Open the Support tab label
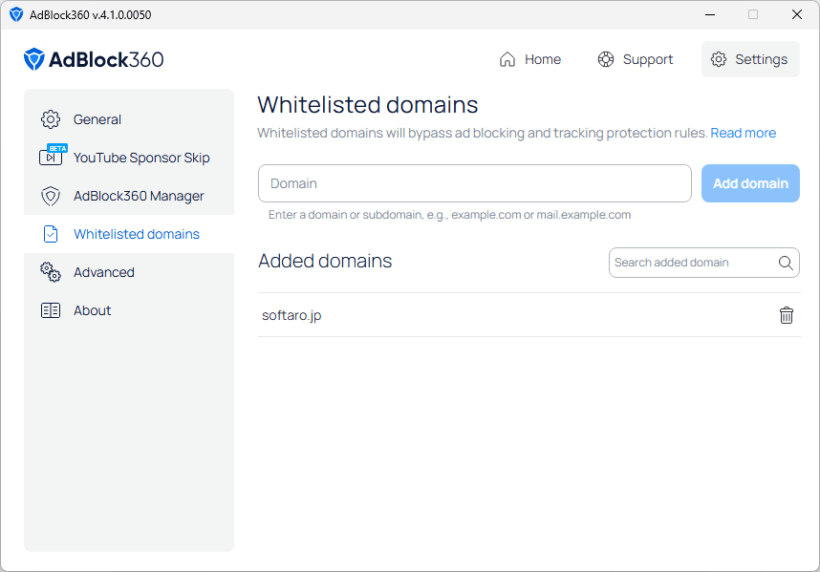Viewport: 820px width, 572px height. click(x=647, y=59)
